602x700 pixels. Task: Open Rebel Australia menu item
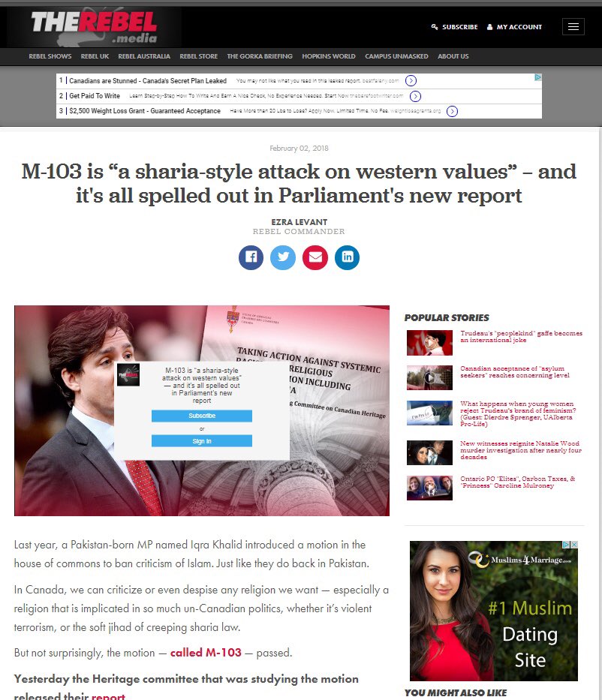[x=144, y=56]
